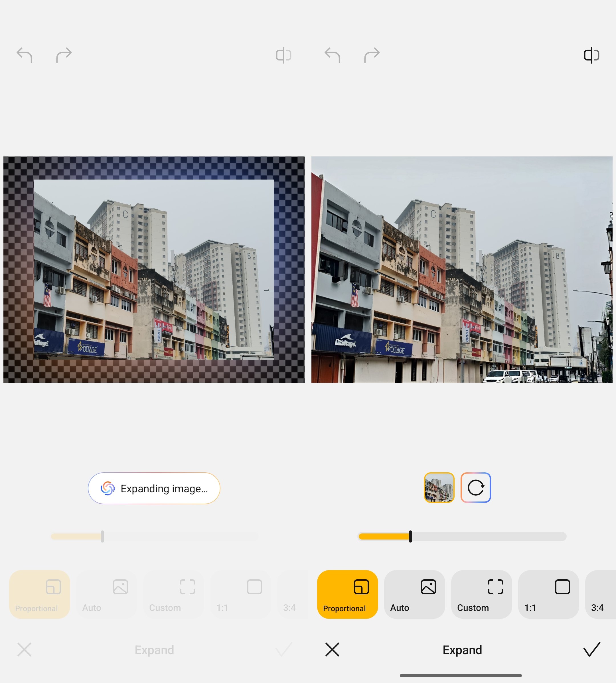Select the expanded result thumbnail
Screen dimensions: 616x683
439,487
